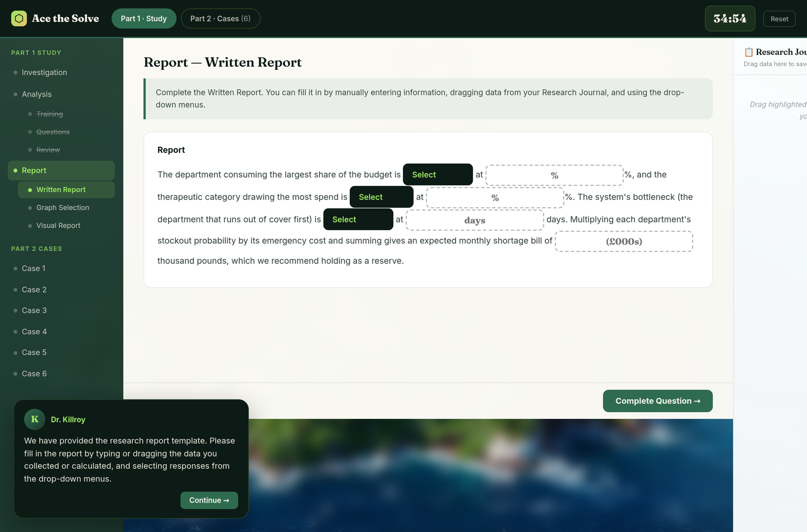
Task: Click the 34:54 countdown timer
Action: tap(730, 18)
